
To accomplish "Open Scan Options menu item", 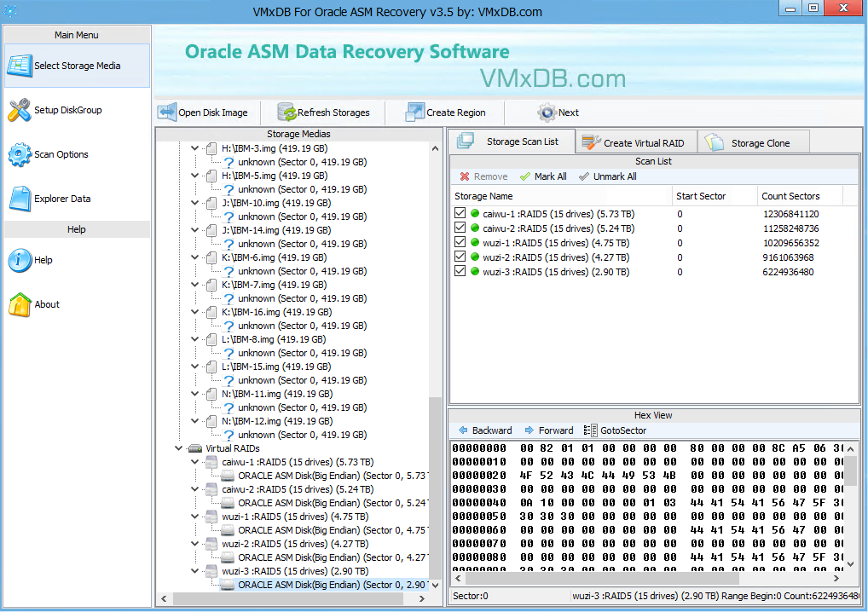I will click(x=77, y=154).
